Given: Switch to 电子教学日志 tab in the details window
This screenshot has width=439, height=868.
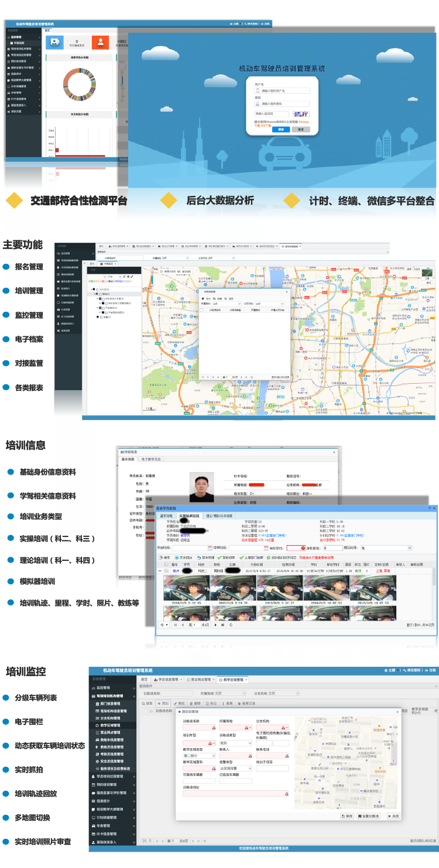Looking at the screenshot, I should pos(152,459).
